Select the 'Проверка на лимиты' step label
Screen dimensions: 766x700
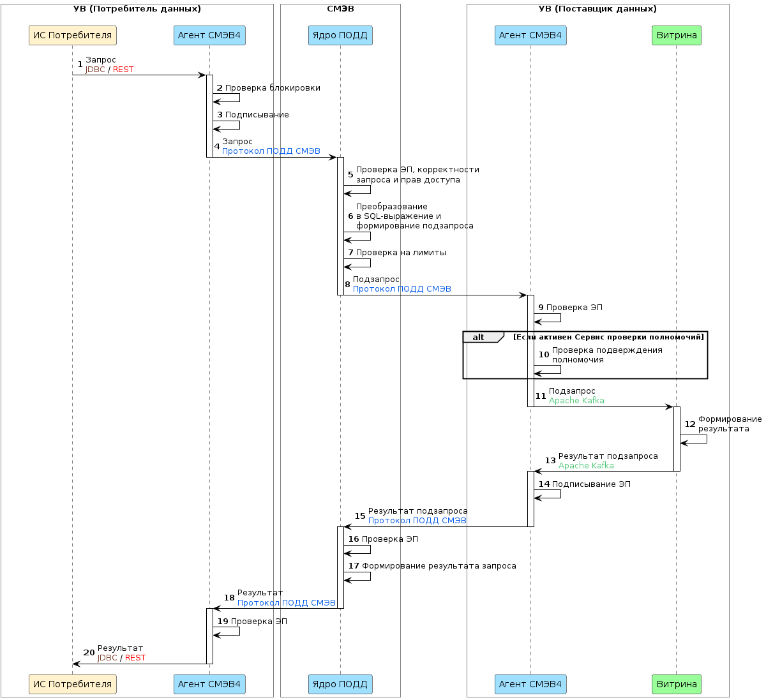[401, 253]
